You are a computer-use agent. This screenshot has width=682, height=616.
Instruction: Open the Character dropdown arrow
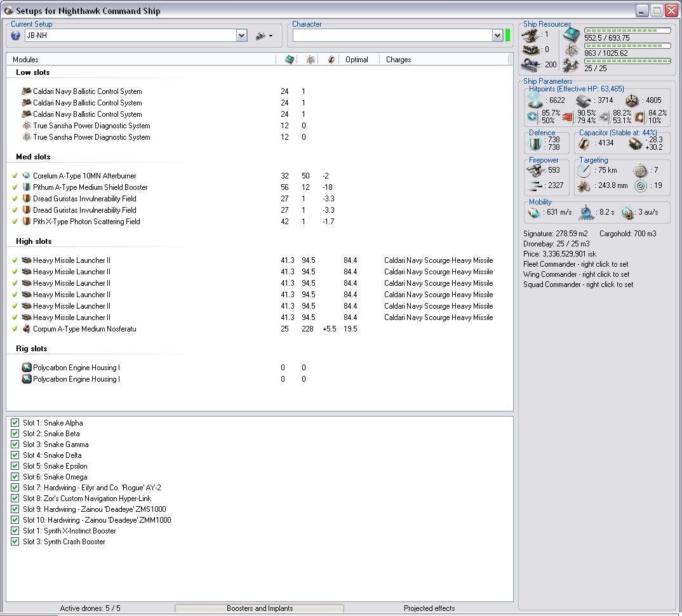coord(498,36)
